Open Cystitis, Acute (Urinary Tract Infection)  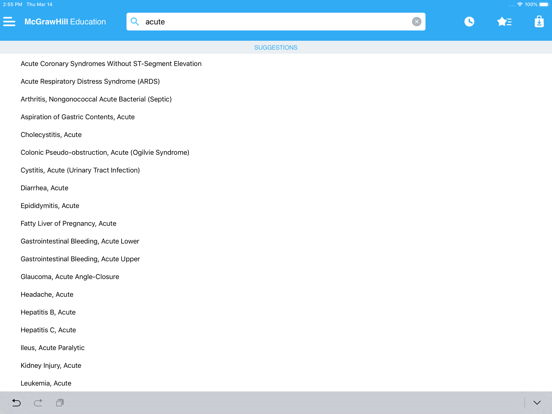[x=80, y=170]
